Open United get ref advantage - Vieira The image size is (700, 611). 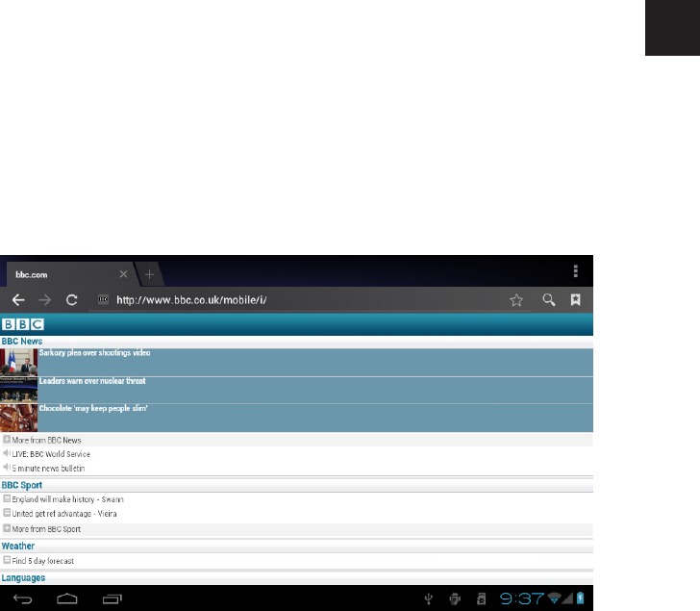coord(64,514)
